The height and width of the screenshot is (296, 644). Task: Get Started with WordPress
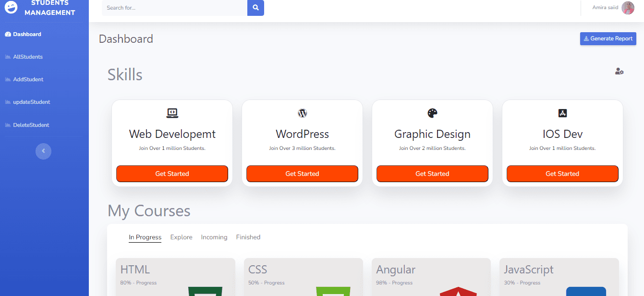pyautogui.click(x=302, y=173)
